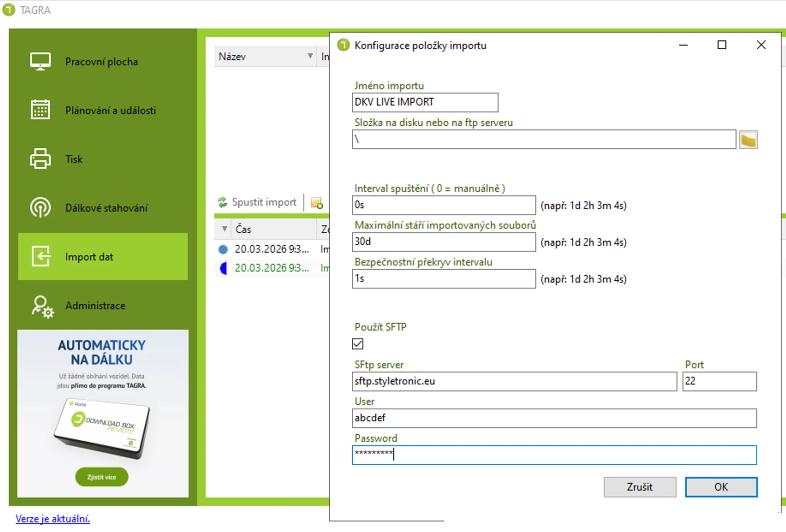Open Pracovní plocha monitor icon
The height and width of the screenshot is (532, 786).
point(40,62)
